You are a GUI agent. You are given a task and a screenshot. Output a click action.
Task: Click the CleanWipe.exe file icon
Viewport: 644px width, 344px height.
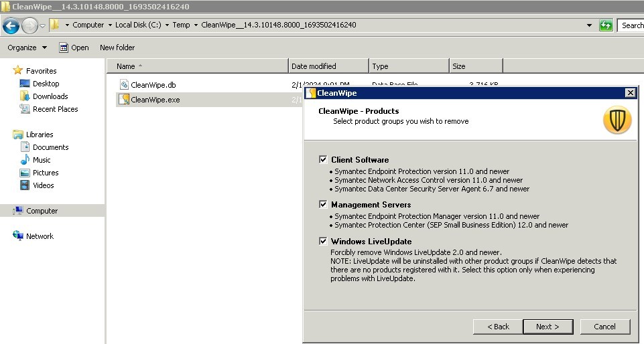pyautogui.click(x=124, y=100)
